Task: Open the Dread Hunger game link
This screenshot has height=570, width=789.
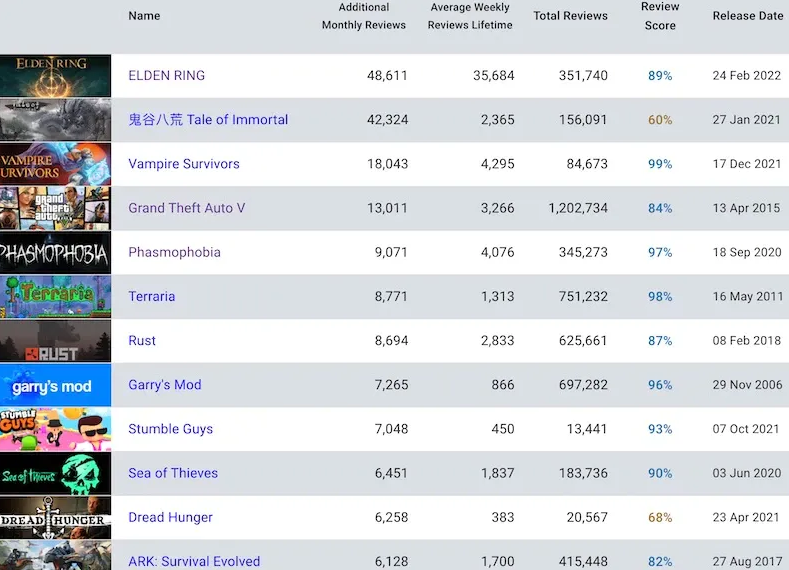Action: (x=170, y=517)
